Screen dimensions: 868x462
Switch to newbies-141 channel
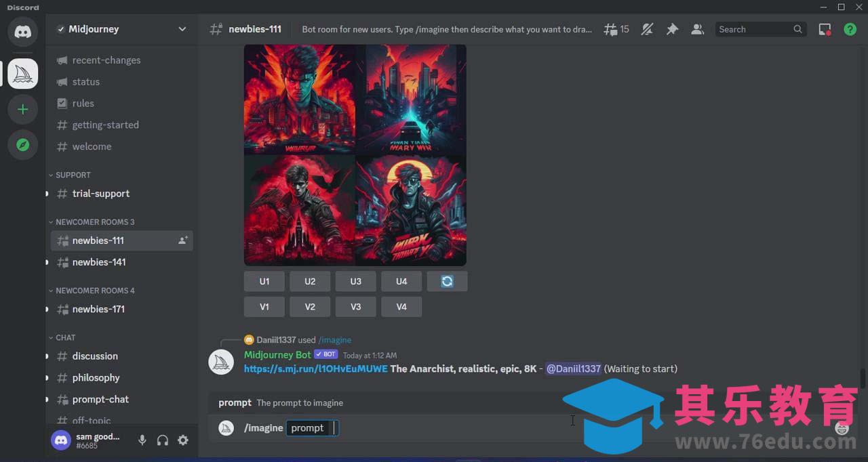(x=99, y=262)
